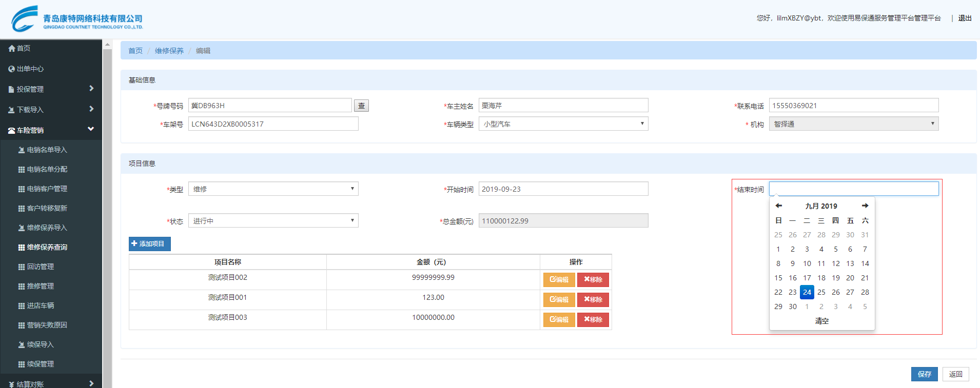Open the 状态 dropdown showing 进行中
980x388 pixels.
(x=273, y=221)
